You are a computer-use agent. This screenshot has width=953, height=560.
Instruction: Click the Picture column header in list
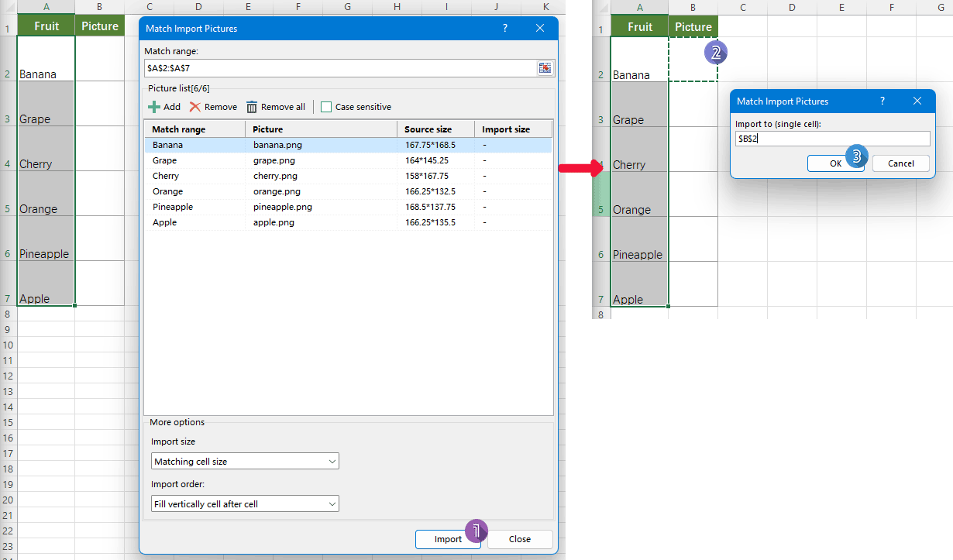point(321,129)
